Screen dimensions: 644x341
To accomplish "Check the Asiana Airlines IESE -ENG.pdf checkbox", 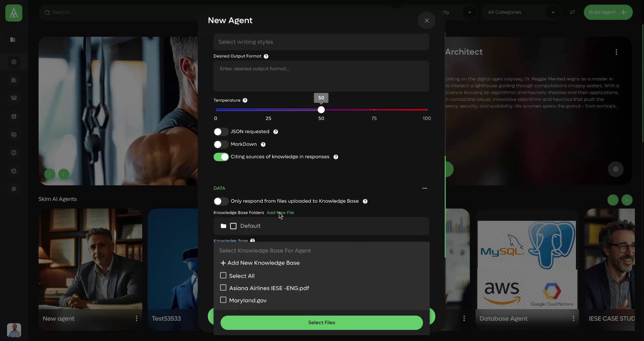I will tap(223, 288).
